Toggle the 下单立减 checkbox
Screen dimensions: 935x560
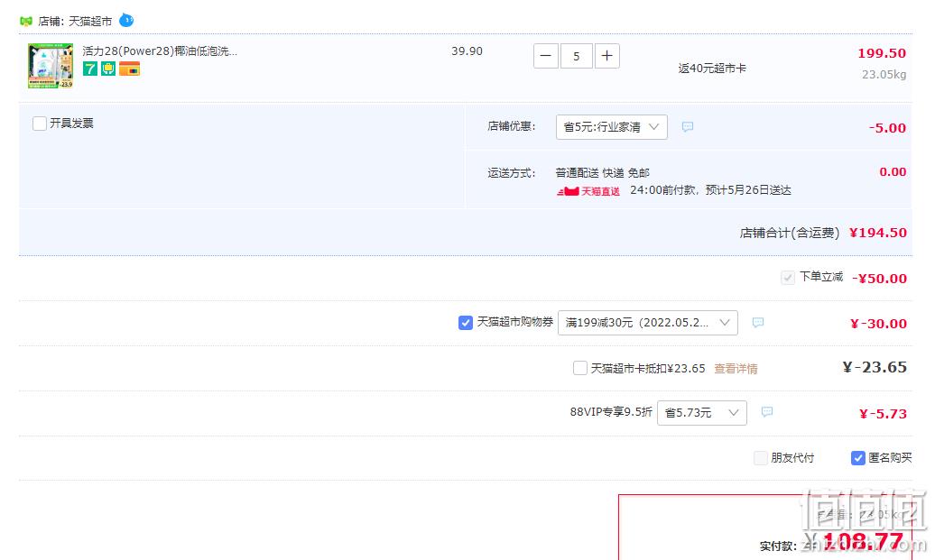point(788,278)
